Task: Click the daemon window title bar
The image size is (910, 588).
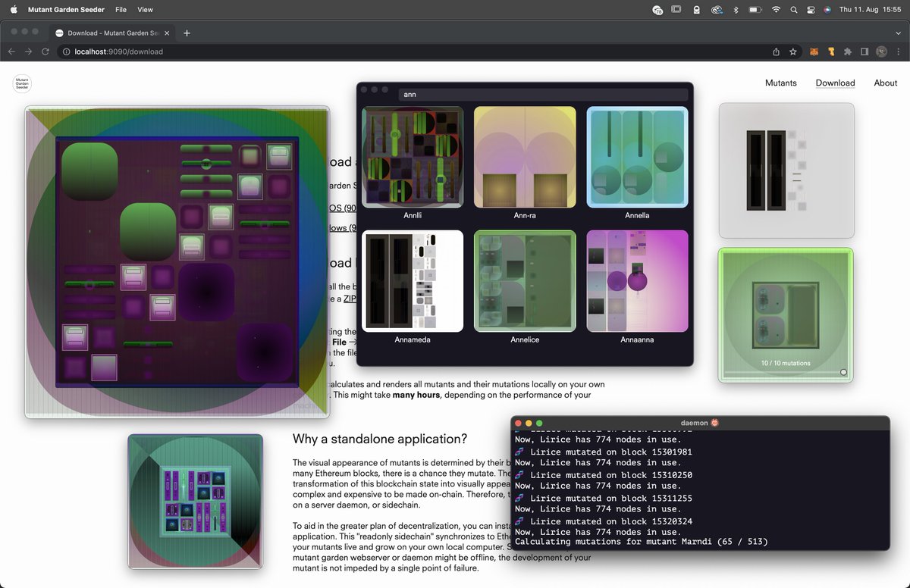Action: [699, 423]
